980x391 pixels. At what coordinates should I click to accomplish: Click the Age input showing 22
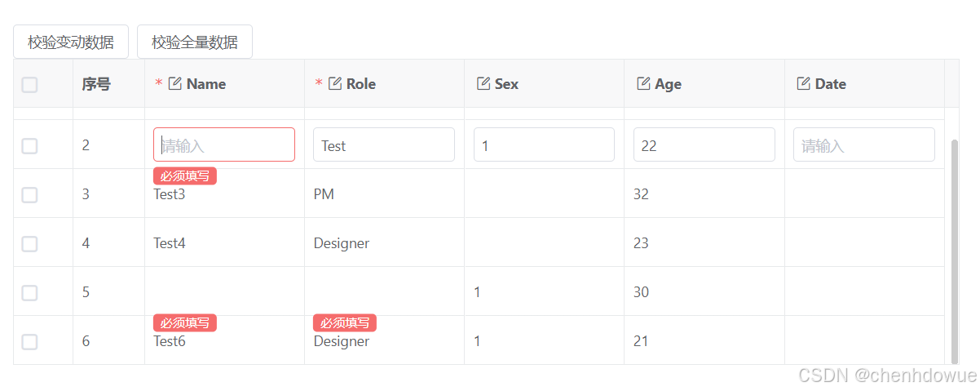click(x=704, y=145)
